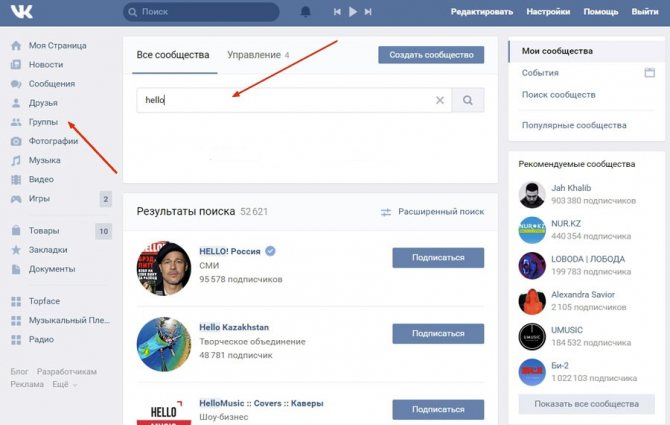The image size is (670, 425).
Task: Open Документы file icon
Action: click(16, 269)
